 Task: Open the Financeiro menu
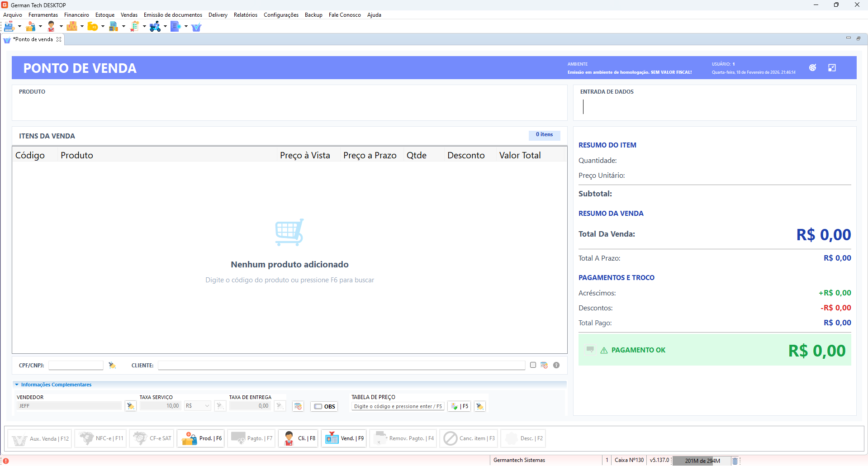(76, 15)
